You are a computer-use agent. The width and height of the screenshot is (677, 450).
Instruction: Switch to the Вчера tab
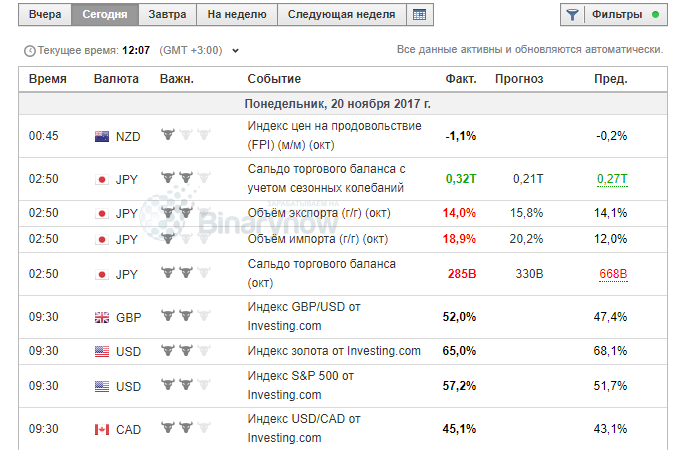[x=45, y=15]
